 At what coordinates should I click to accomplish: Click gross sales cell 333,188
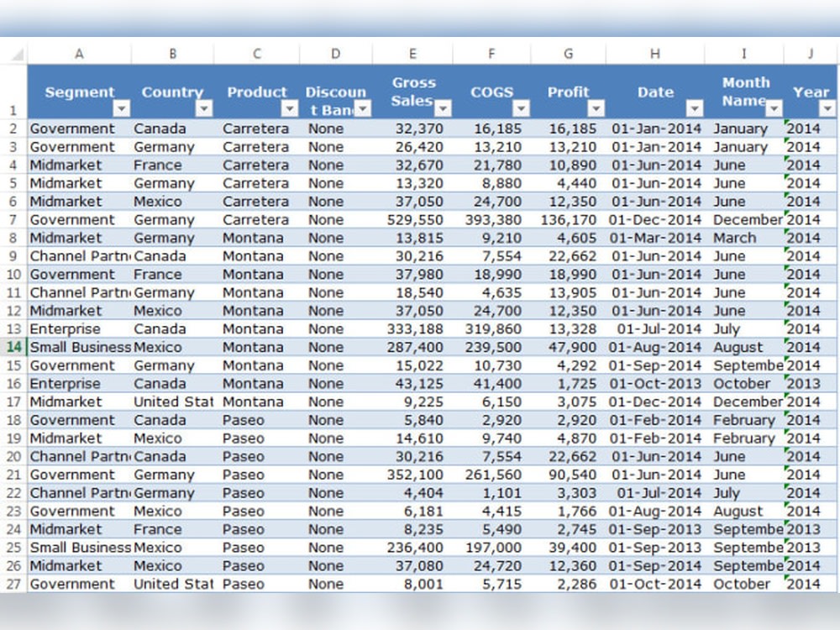point(412,329)
